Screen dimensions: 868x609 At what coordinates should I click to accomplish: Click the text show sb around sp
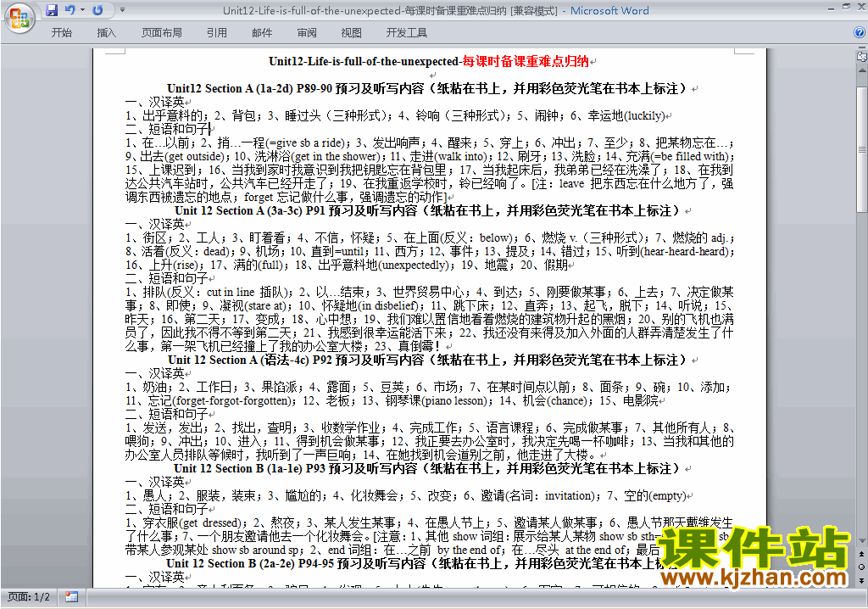point(256,550)
